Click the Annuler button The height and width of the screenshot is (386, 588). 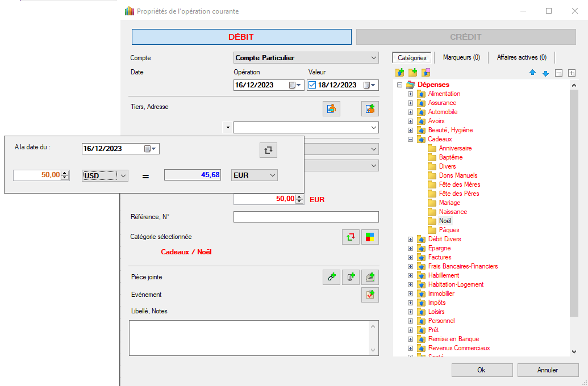click(x=548, y=370)
